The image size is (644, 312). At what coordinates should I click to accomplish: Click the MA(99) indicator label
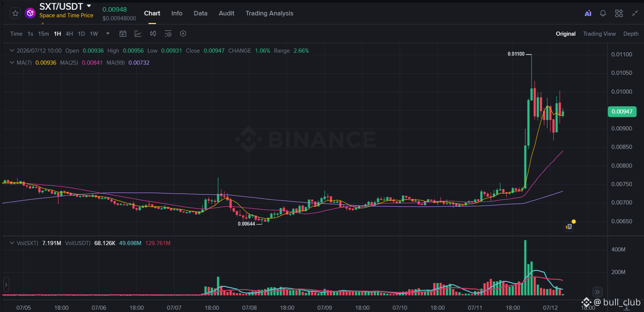coord(115,63)
